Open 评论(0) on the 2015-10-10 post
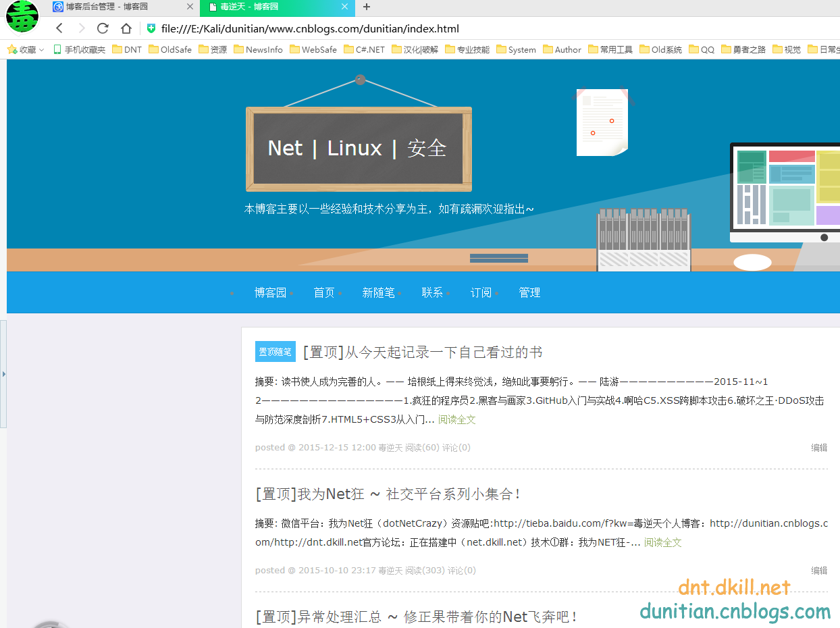The image size is (840, 628). pos(462,570)
